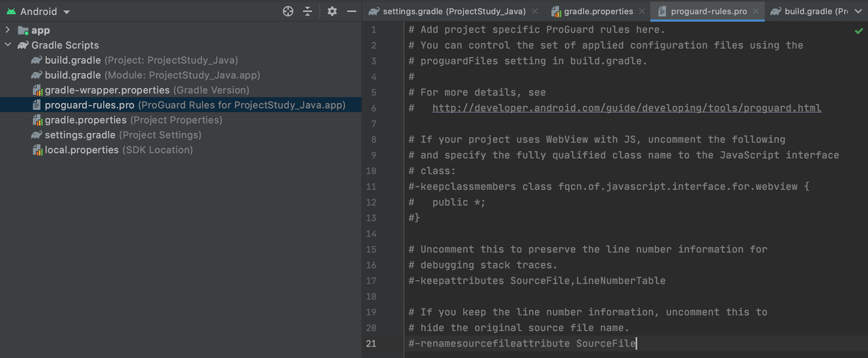
Task: Click the '#-keepclassmembers class' code line
Action: 609,186
